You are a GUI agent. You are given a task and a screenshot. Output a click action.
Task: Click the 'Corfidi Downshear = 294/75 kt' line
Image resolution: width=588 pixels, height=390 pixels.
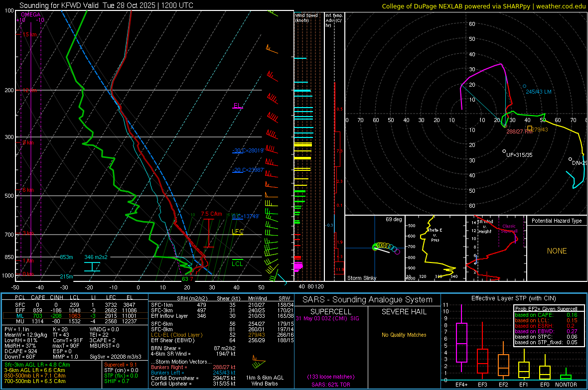coord(193,378)
